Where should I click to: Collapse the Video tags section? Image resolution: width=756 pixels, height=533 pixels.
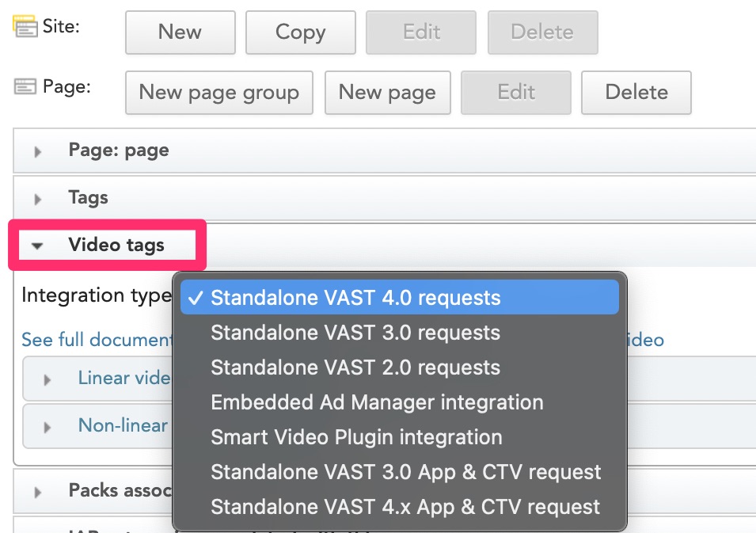[x=37, y=246]
